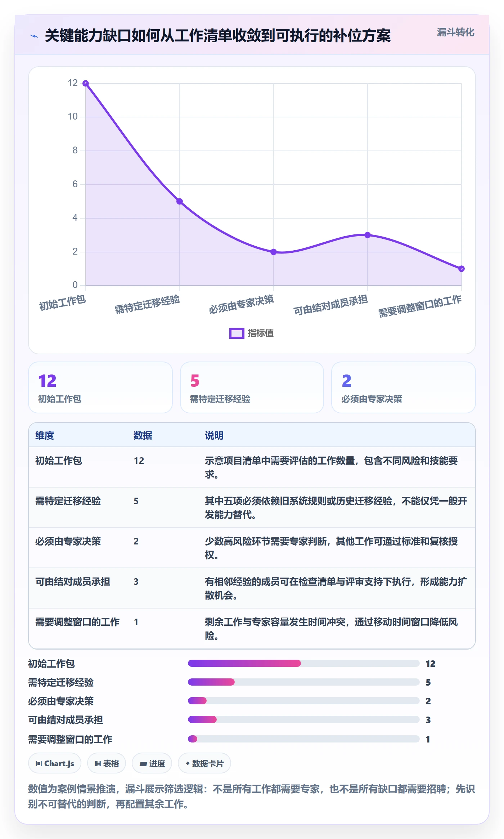Click the Chart.js chip
The width and height of the screenshot is (504, 839).
tap(55, 763)
